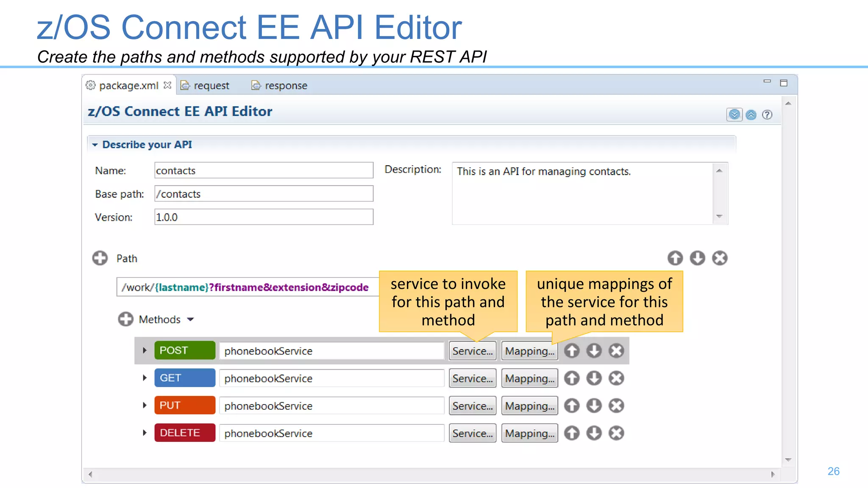868x488 pixels.
Task: Click horizontal scrollbar right arrow
Action: tap(773, 474)
